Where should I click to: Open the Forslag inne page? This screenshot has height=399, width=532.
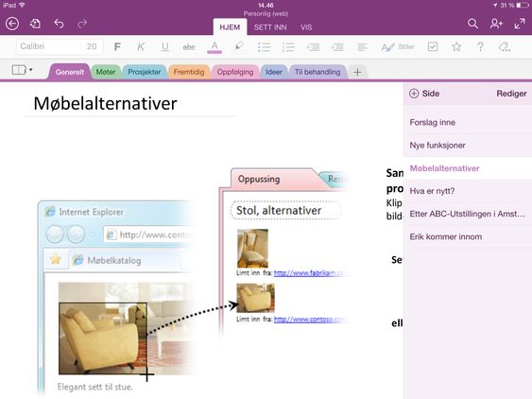tap(468, 122)
